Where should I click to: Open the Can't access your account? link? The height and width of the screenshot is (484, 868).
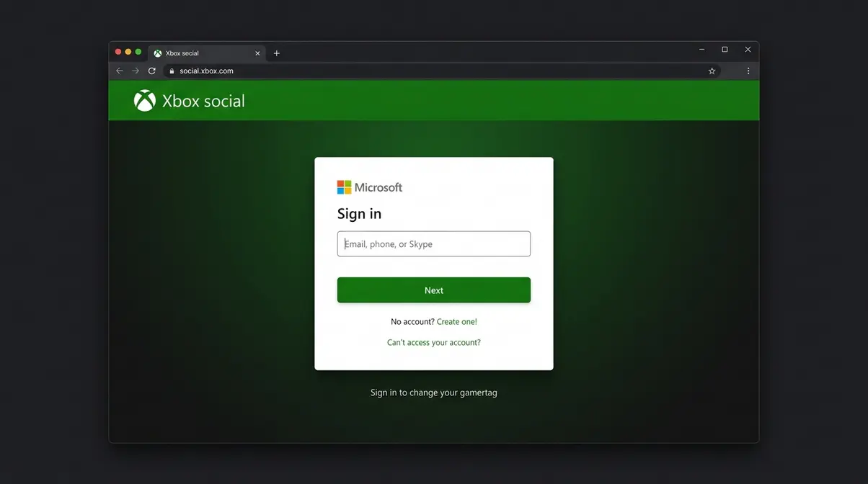coord(434,343)
